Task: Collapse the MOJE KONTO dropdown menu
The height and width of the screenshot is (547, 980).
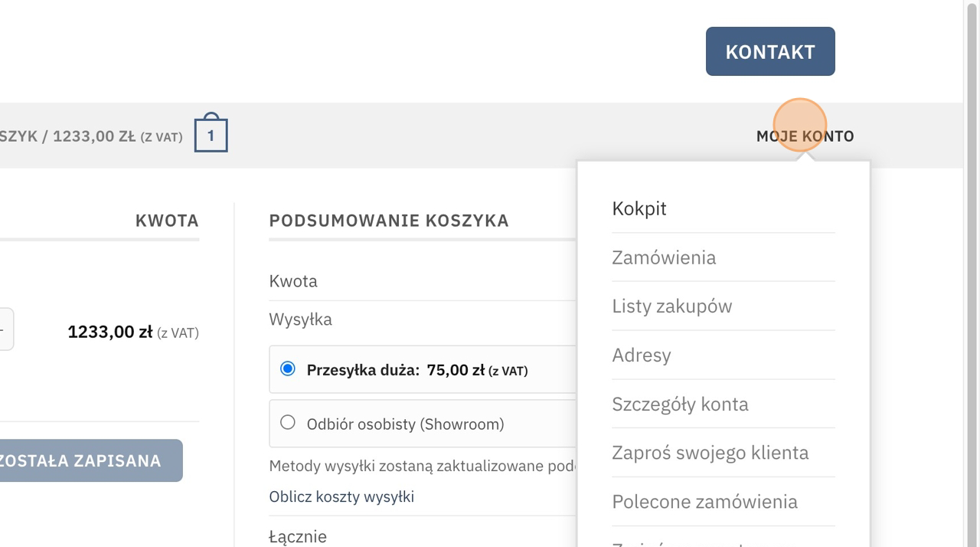Action: (805, 136)
